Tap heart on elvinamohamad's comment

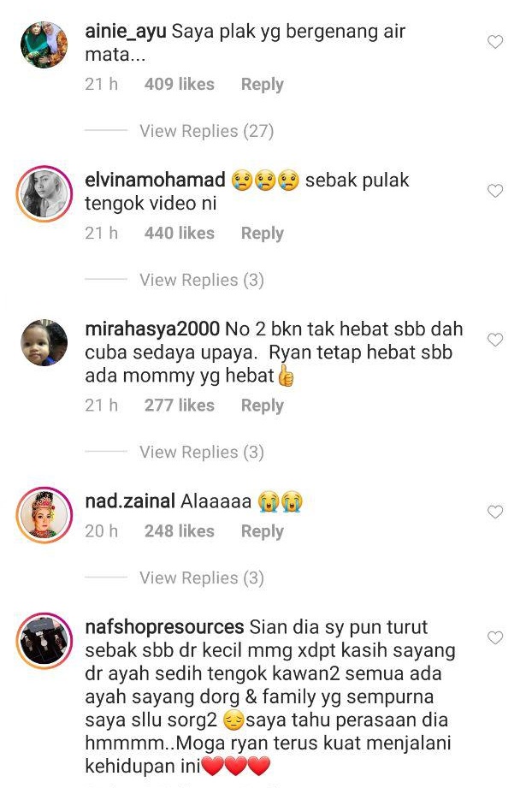click(495, 191)
